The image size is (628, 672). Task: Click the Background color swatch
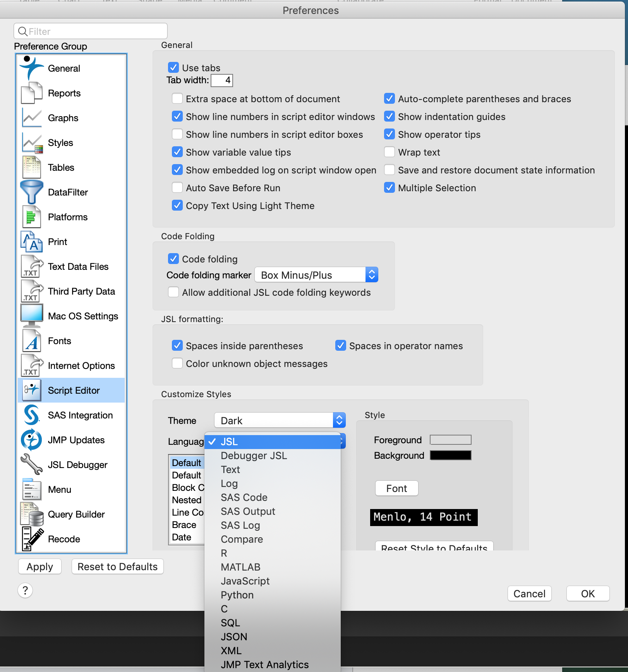point(450,455)
